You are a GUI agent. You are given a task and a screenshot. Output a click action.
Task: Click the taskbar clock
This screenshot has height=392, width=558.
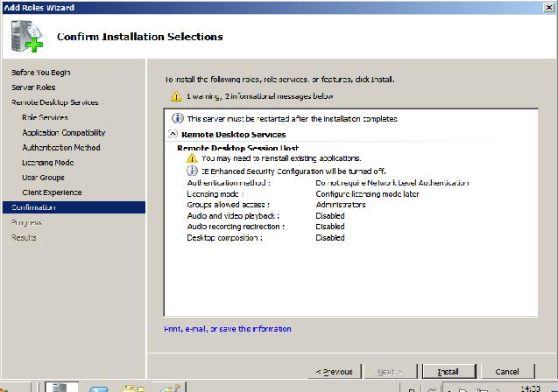530,388
